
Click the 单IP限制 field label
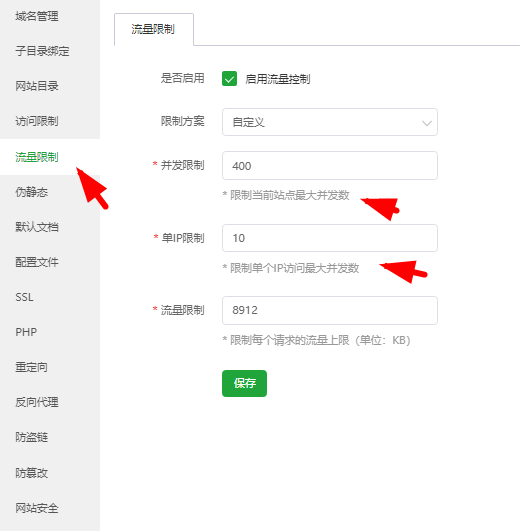click(x=183, y=238)
